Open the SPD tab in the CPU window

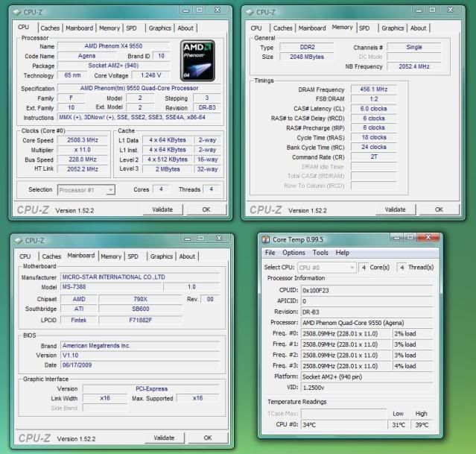(131, 28)
